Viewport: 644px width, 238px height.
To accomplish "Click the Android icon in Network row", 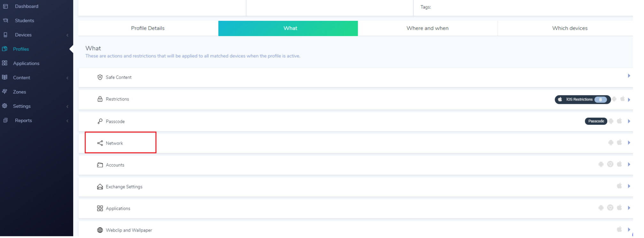I will [x=611, y=143].
